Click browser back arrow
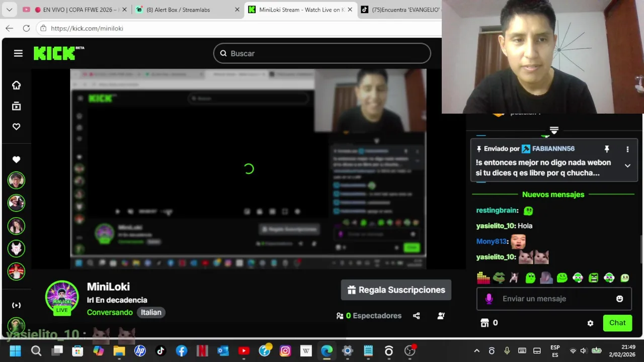Image resolution: width=644 pixels, height=362 pixels. (10, 28)
